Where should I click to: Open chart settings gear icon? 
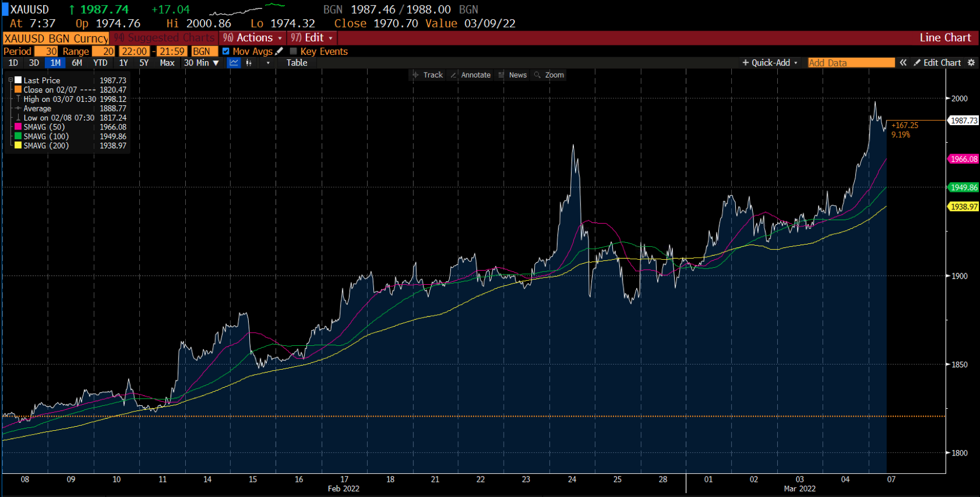tap(971, 63)
